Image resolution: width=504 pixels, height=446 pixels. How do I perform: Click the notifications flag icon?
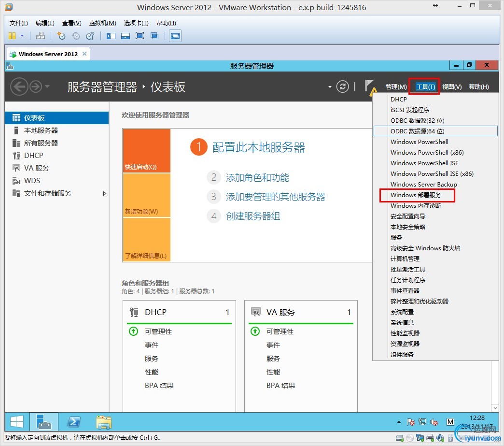tap(370, 87)
